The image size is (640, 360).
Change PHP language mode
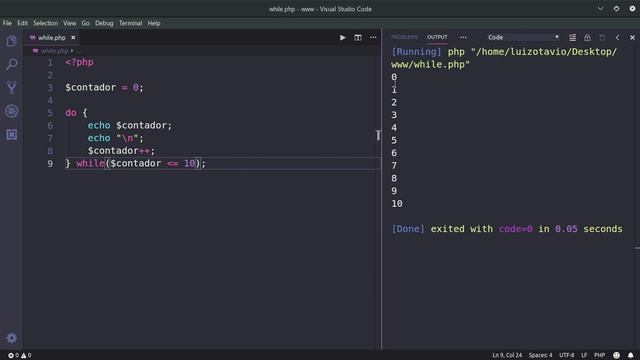(x=600, y=356)
